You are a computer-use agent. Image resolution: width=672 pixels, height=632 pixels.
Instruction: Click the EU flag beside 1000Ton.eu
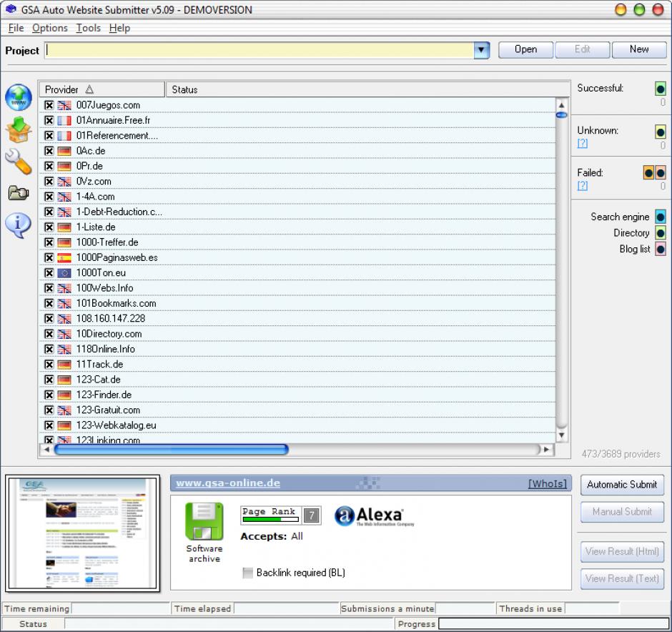[64, 273]
